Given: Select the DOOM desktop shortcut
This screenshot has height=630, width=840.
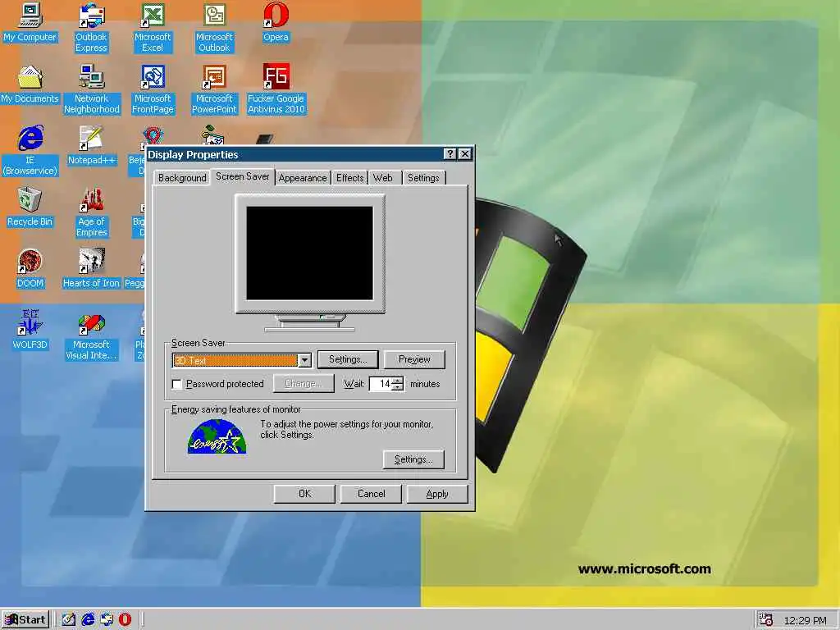Looking at the screenshot, I should point(30,269).
